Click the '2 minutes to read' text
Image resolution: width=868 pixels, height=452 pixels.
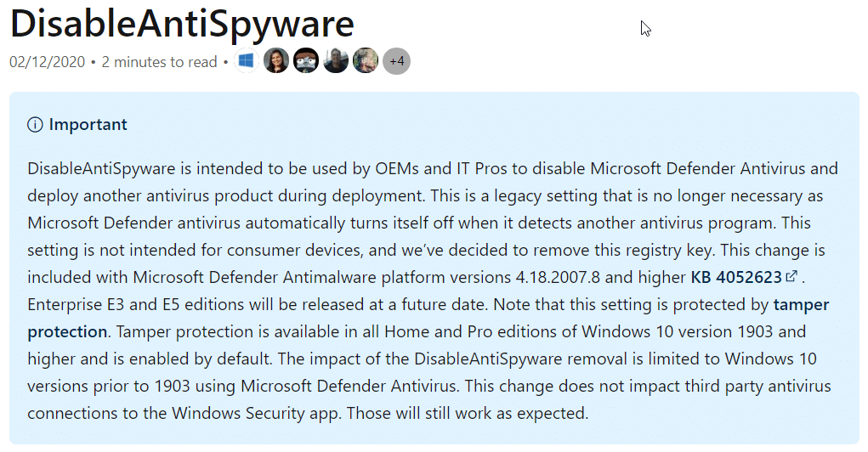pyautogui.click(x=160, y=62)
